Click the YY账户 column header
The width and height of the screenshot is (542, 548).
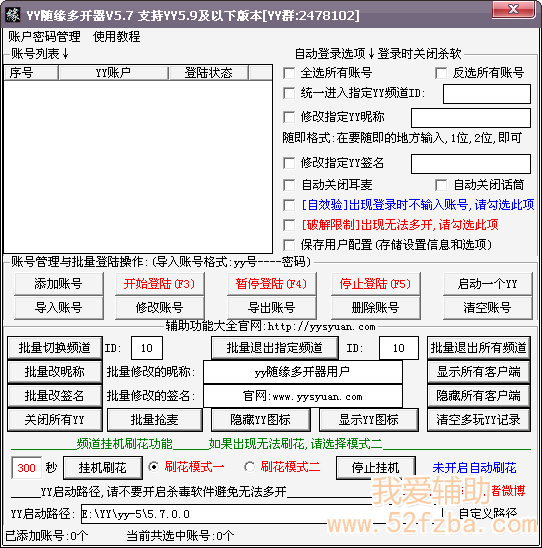tap(114, 73)
